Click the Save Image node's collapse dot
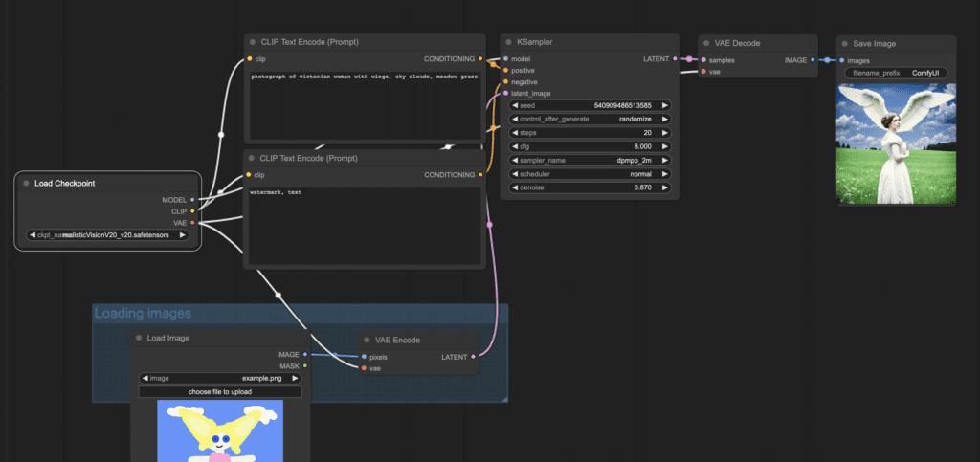 (x=847, y=43)
